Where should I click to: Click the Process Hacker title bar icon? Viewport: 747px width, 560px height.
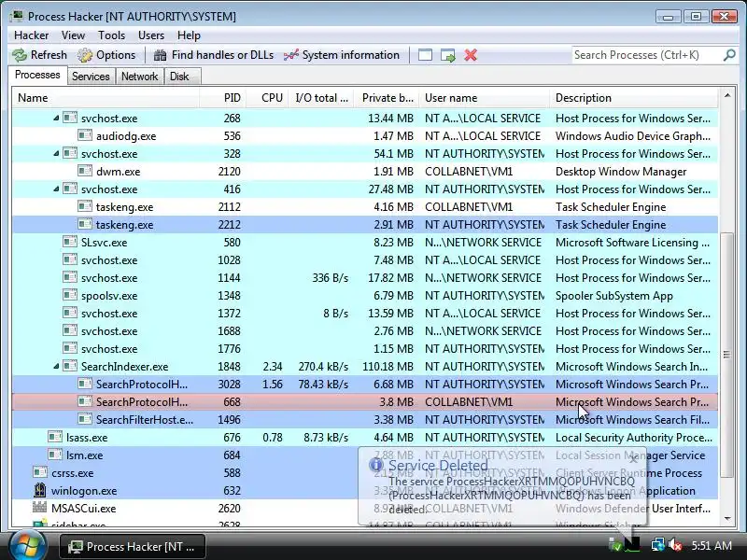point(17,16)
